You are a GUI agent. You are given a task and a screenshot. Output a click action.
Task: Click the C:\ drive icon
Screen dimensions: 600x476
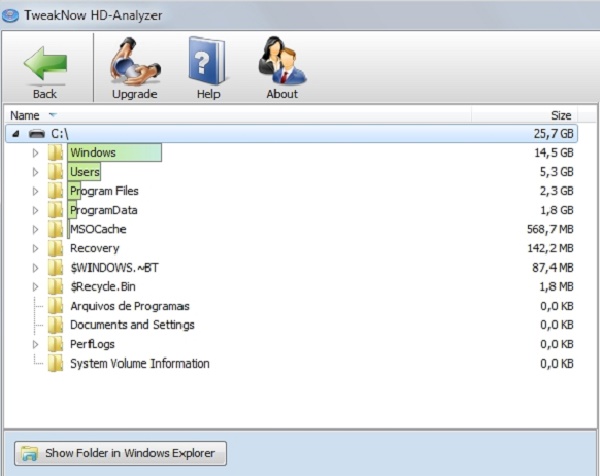click(37, 134)
